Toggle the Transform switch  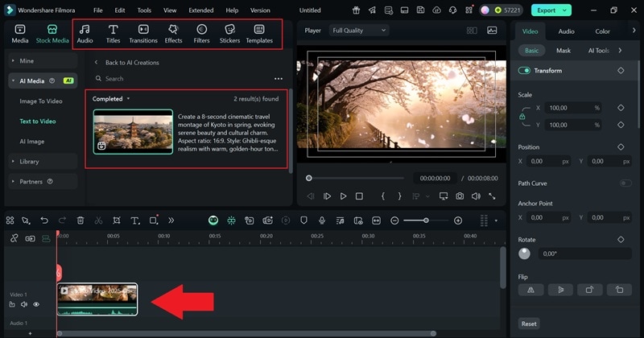(524, 71)
